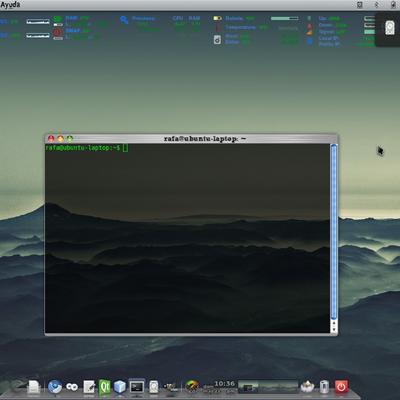Click the terminal title rafa@ubuntu-laptop: ~
Screen dimensions: 400x400
point(205,139)
